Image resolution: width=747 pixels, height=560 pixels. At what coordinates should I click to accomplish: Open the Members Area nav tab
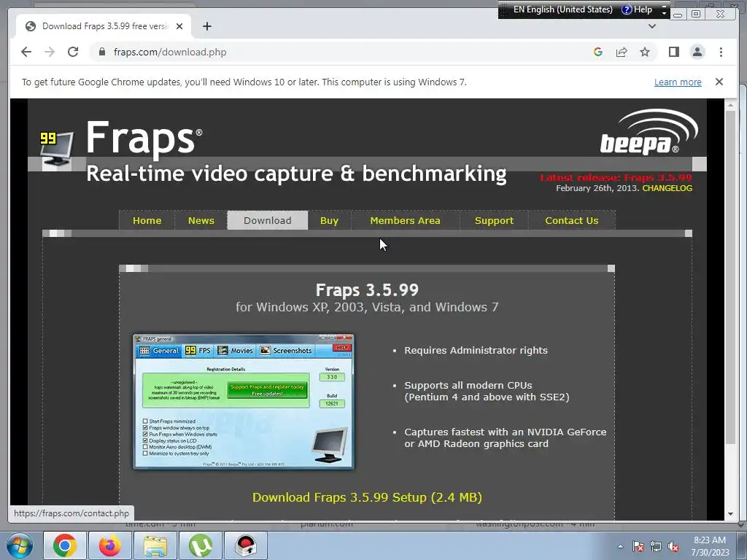click(x=405, y=220)
